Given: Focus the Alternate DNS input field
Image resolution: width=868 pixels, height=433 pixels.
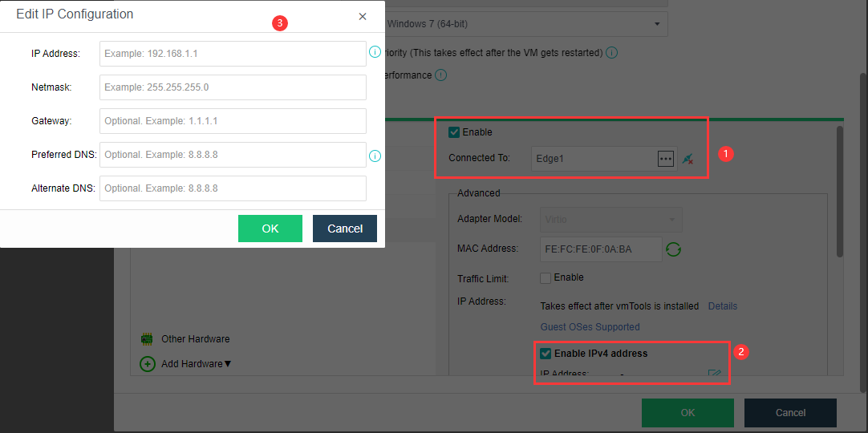Looking at the screenshot, I should (233, 188).
